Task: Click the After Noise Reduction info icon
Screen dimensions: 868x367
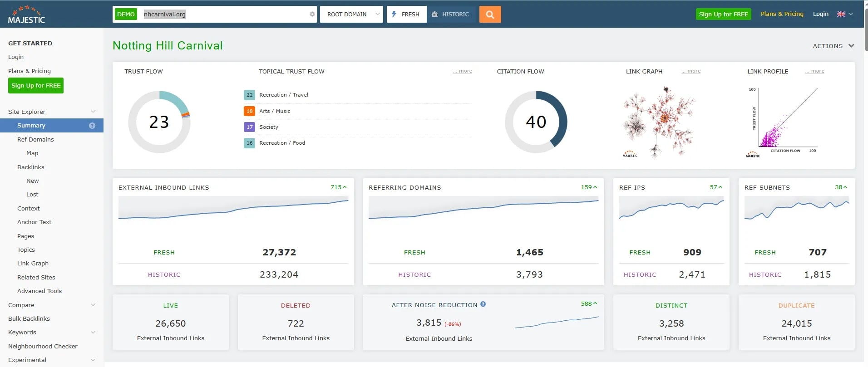Action: point(483,304)
